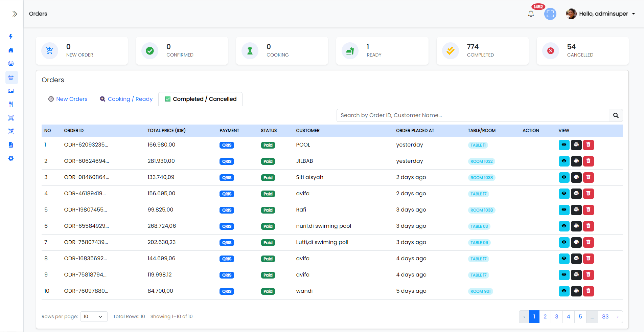The width and height of the screenshot is (644, 332).
Task: Delete order ODR-60624694
Action: click(589, 161)
